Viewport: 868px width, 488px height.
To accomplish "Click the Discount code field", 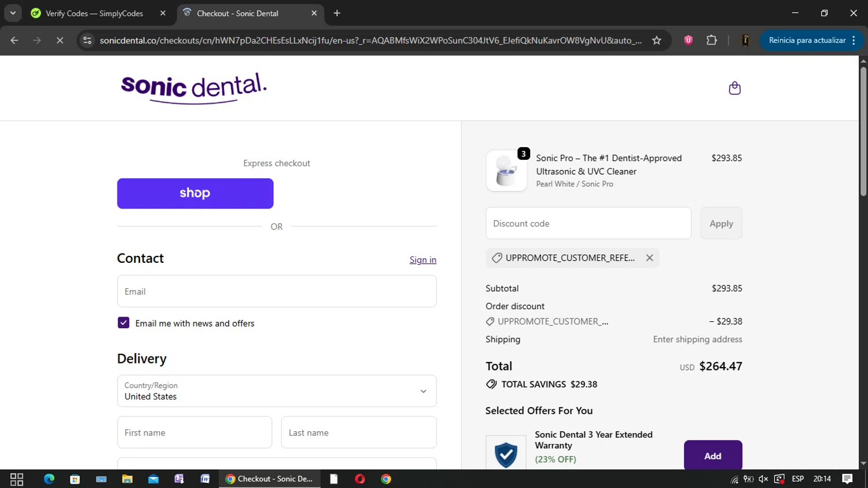I will point(589,223).
